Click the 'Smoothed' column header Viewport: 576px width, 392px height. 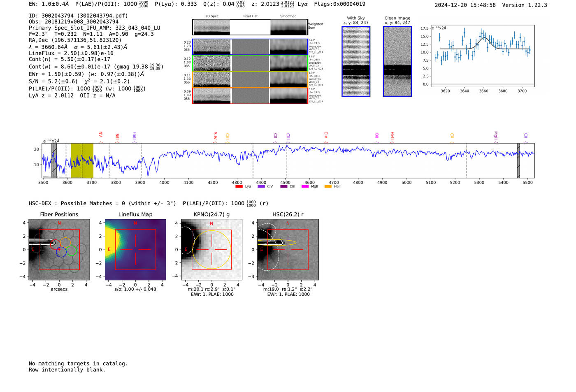coord(288,16)
